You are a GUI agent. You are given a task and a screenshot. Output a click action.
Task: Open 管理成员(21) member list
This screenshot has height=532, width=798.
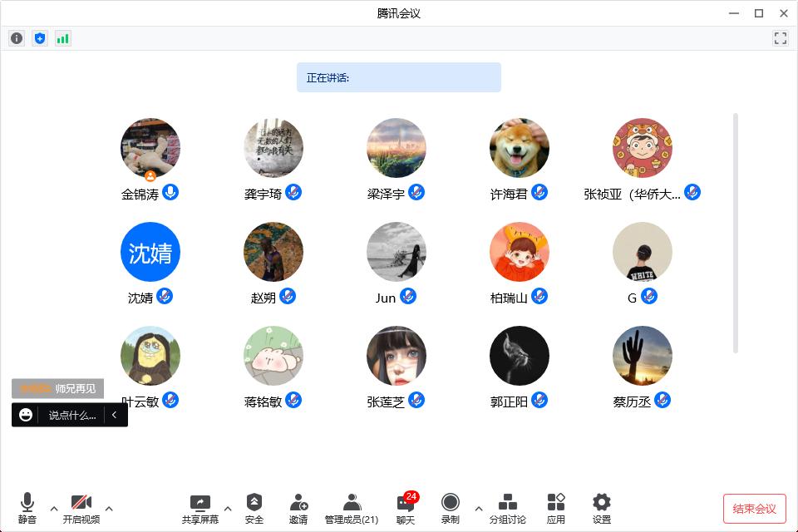[x=352, y=508]
